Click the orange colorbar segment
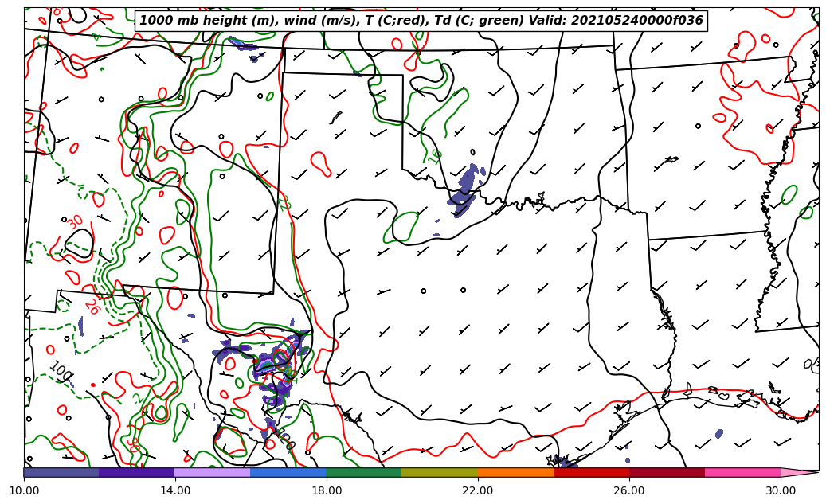 [x=515, y=472]
